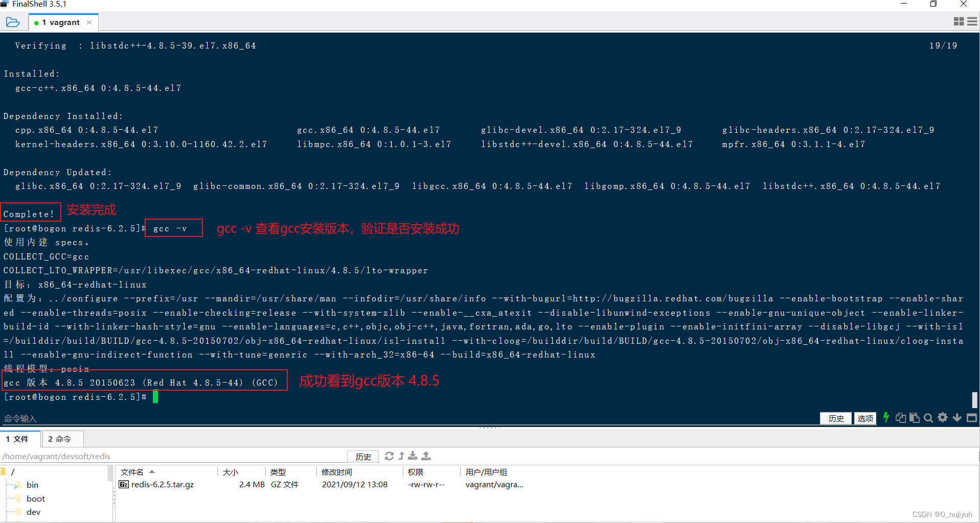This screenshot has width=980, height=523.
Task: Jump to terminal bottom with down arrow
Action: tap(957, 418)
